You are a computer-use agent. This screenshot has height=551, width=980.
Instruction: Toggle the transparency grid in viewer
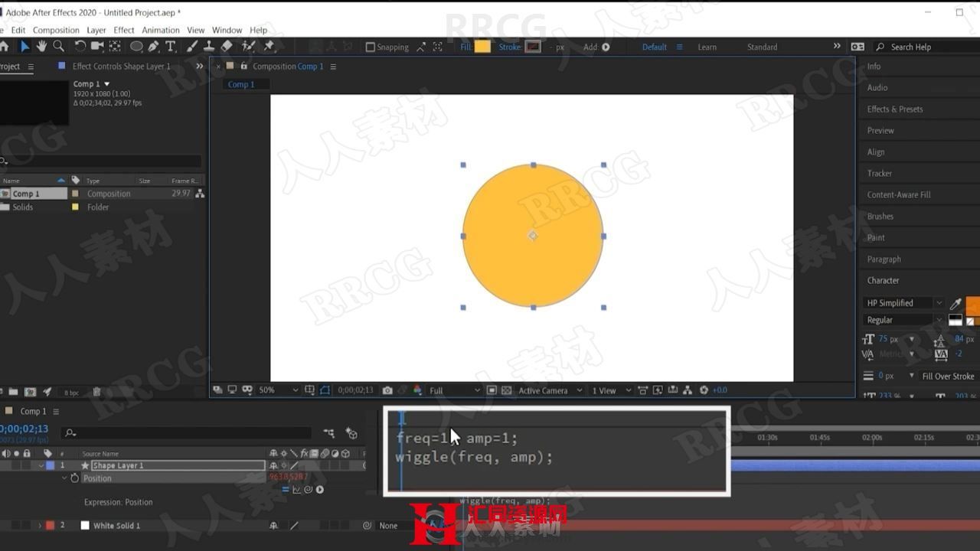pyautogui.click(x=506, y=390)
